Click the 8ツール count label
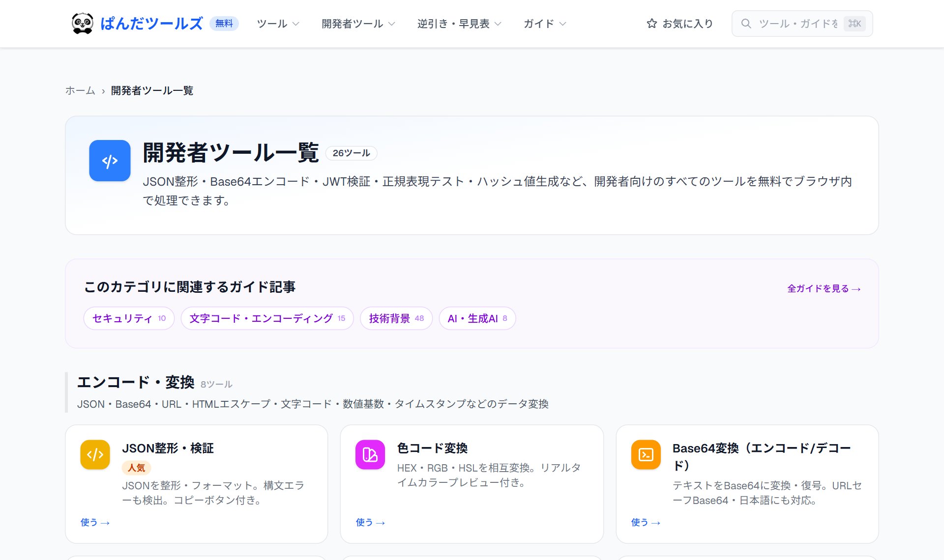This screenshot has width=944, height=560. (216, 384)
